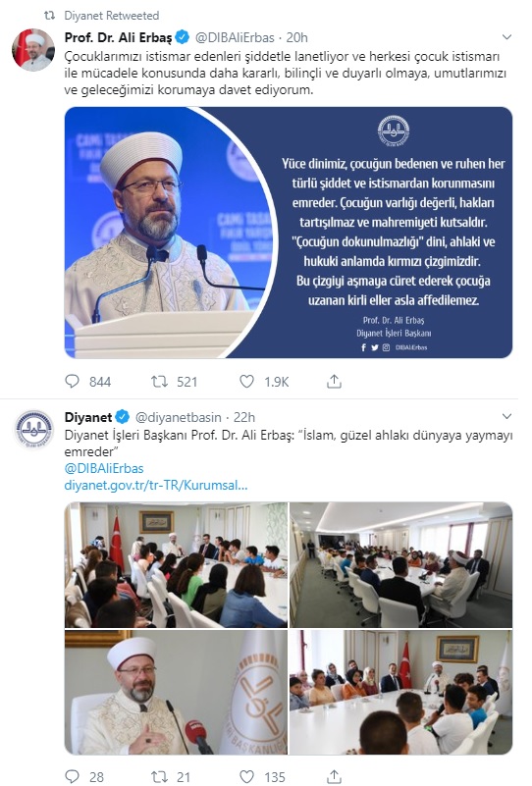532x786 pixels.
Task: Open the @DIBAliErbas mention link
Action: click(x=104, y=468)
